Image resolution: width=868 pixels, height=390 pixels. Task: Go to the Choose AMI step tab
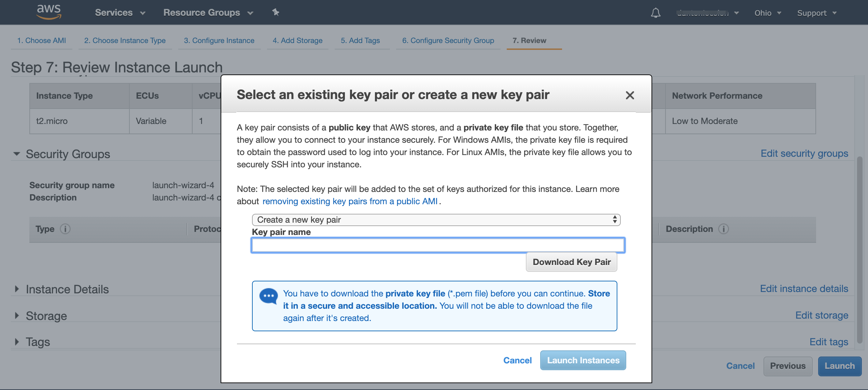coord(42,40)
